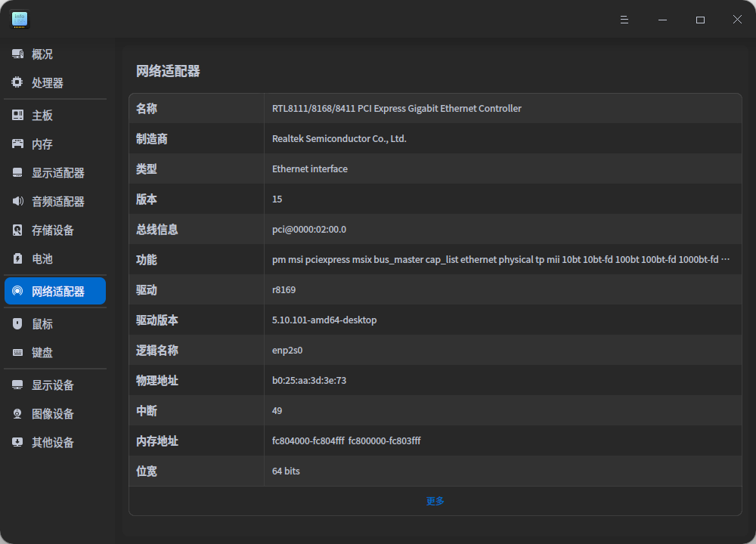Click the 更多 link to show more details
This screenshot has height=544, width=756.
435,500
